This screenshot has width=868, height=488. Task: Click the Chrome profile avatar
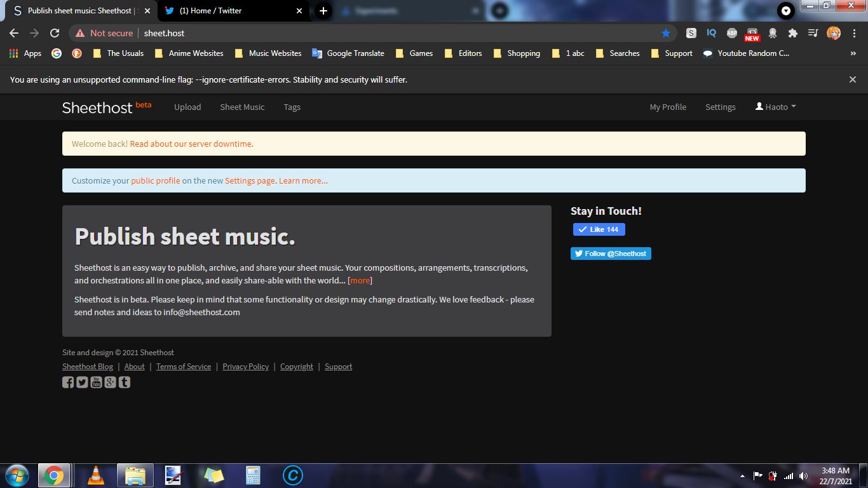point(833,33)
